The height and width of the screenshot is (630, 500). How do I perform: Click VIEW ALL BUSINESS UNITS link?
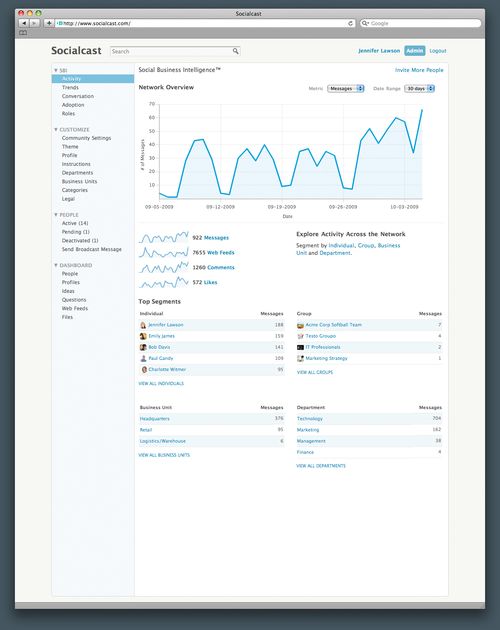(164, 455)
